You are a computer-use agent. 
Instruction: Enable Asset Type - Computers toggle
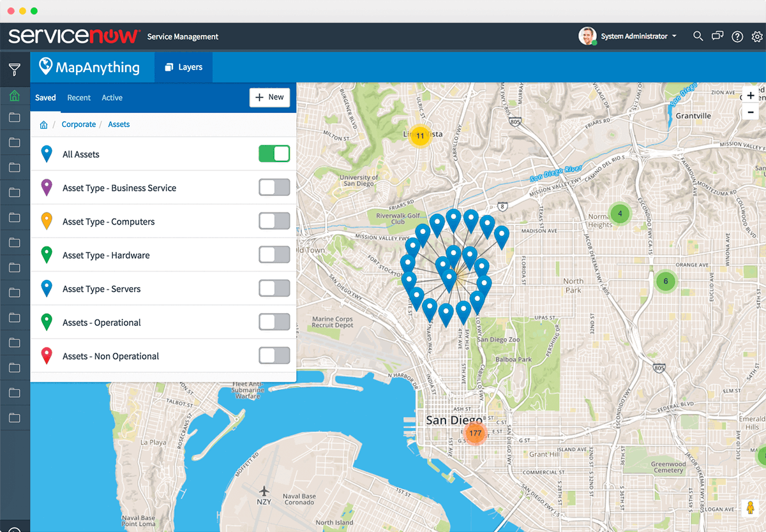pyautogui.click(x=274, y=221)
